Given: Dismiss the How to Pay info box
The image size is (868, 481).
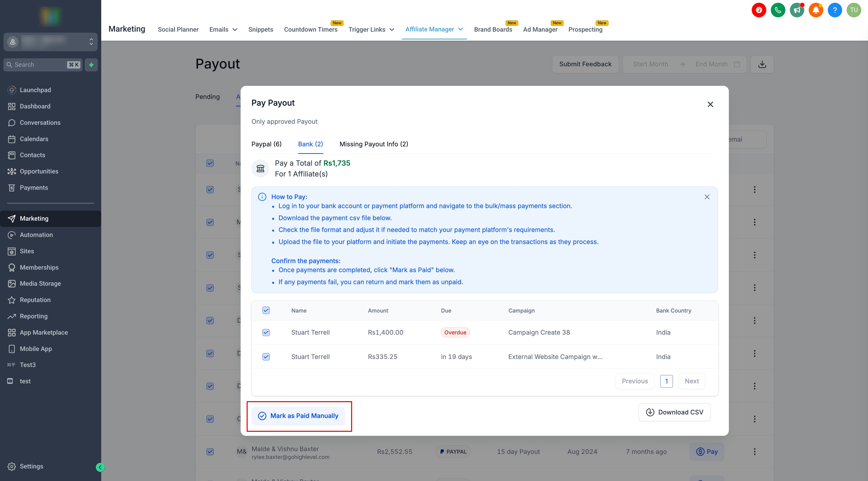Looking at the screenshot, I should pos(707,197).
